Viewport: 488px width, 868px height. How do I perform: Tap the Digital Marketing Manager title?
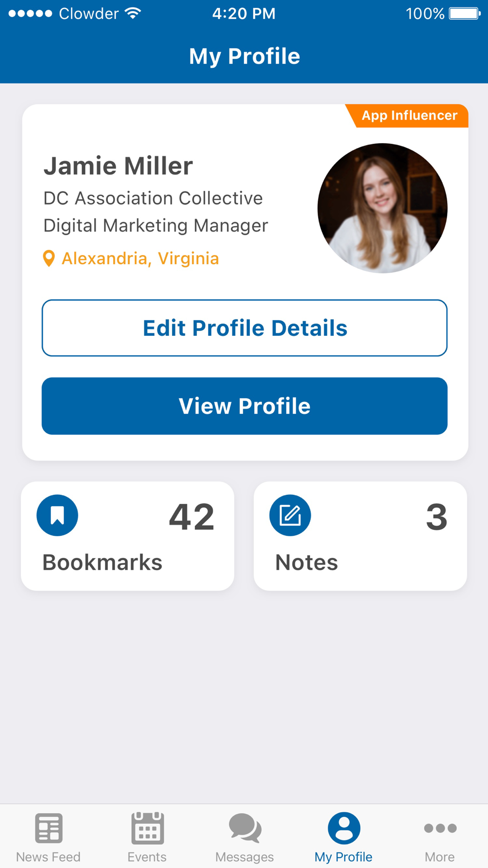pyautogui.click(x=156, y=226)
